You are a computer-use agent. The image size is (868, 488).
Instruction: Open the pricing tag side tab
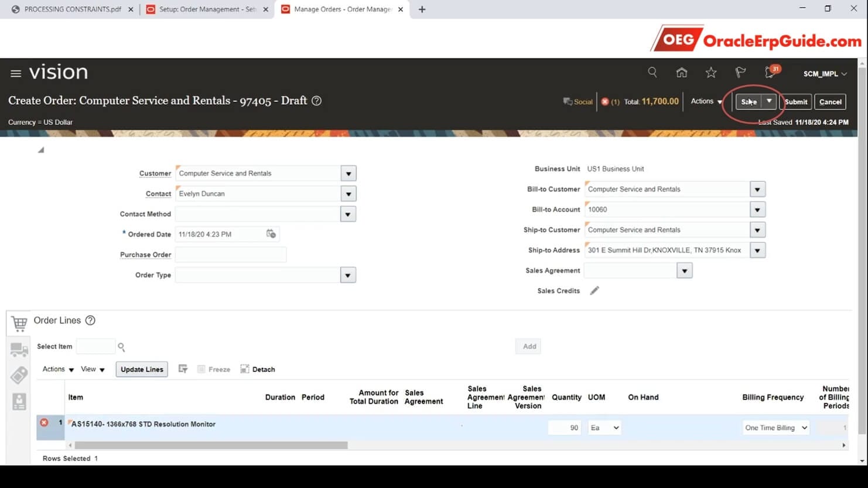tap(19, 376)
